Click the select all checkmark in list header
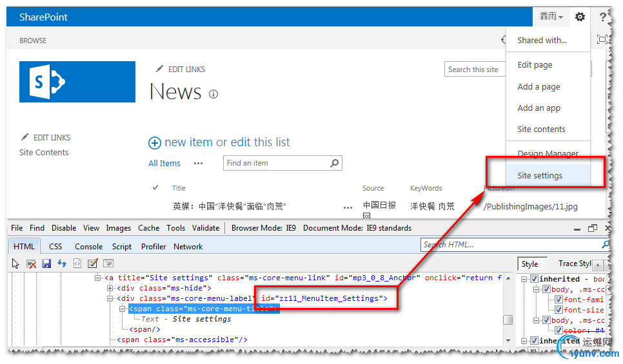The width and height of the screenshot is (623, 364). pyautogui.click(x=155, y=187)
